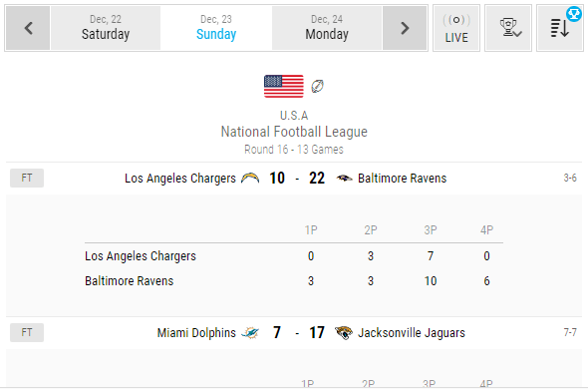Click FT status of Dolphins match

point(27,333)
